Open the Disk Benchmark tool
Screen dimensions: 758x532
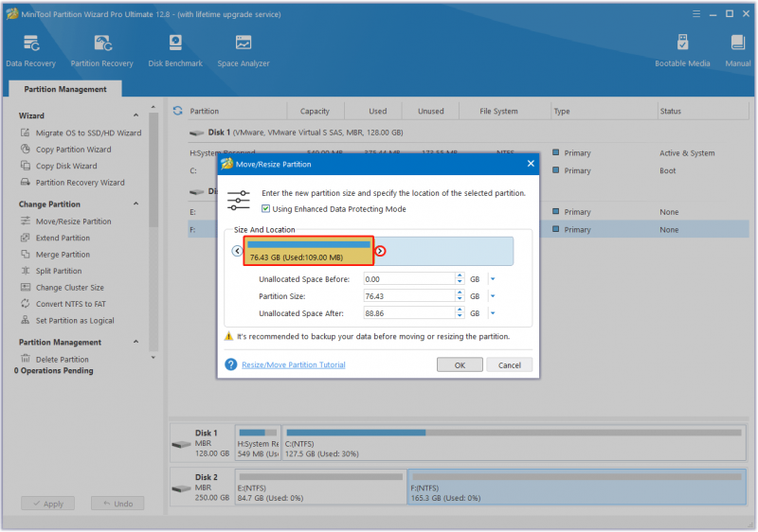(175, 51)
